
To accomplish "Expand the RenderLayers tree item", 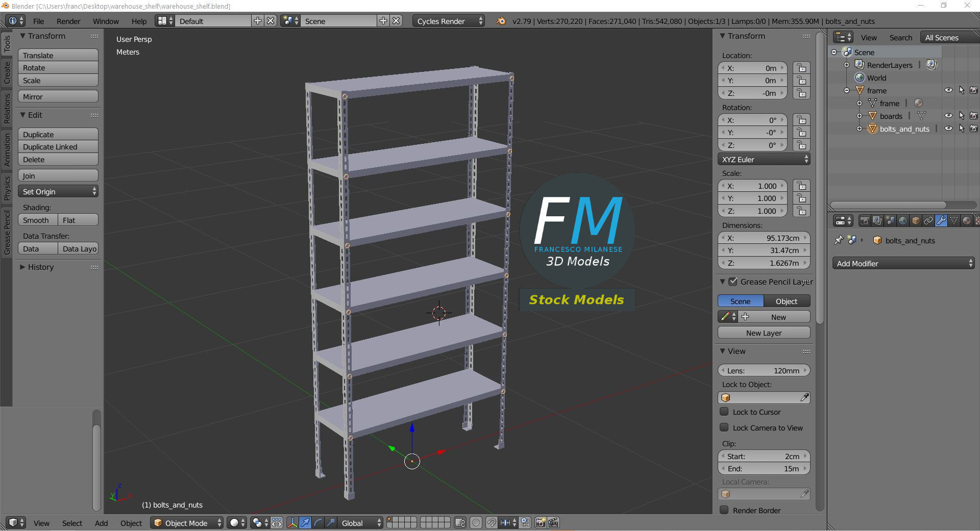I will click(847, 65).
